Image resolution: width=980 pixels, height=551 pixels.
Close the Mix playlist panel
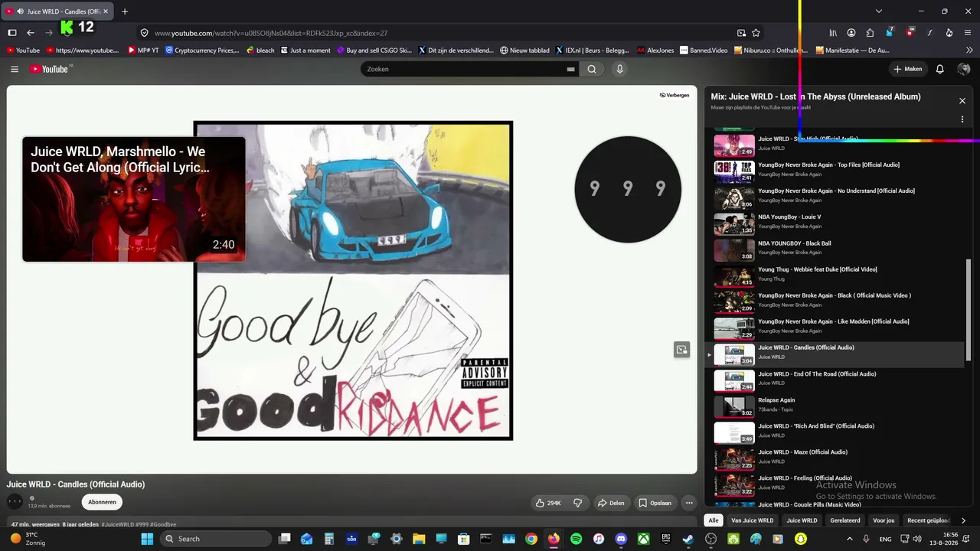click(x=962, y=101)
